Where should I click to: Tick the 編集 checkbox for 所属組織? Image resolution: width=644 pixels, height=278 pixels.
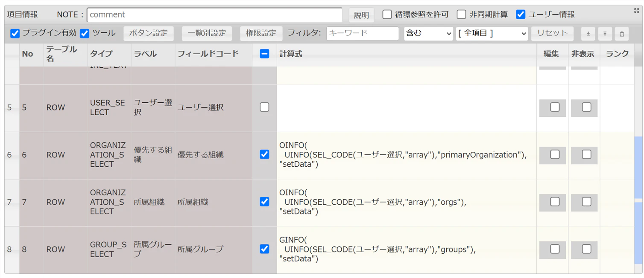[x=555, y=202]
